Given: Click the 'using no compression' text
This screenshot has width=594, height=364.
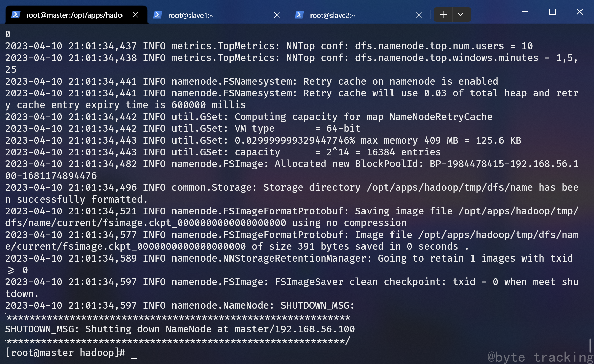Looking at the screenshot, I should click(349, 223).
